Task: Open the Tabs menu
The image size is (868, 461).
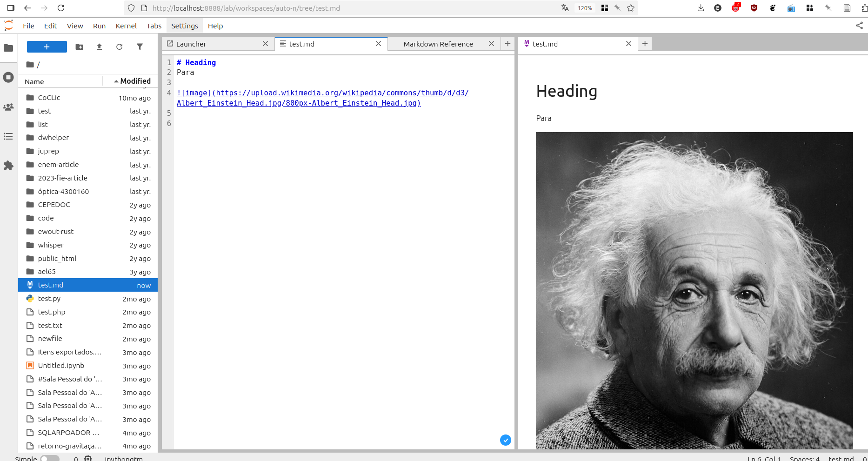Action: click(154, 26)
